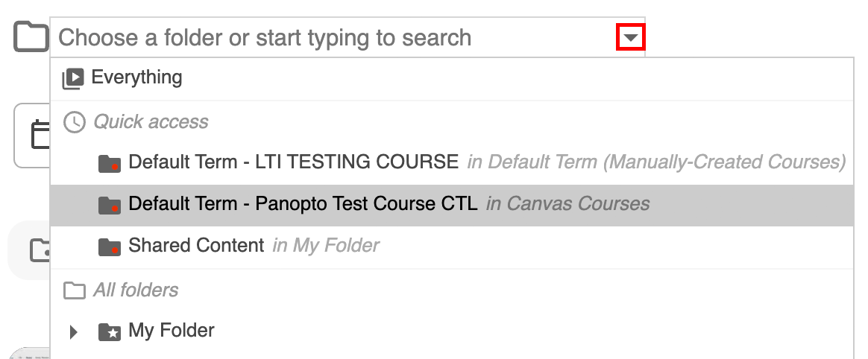
Task: Click the calendar icon behind the dropdown
Action: tap(37, 136)
